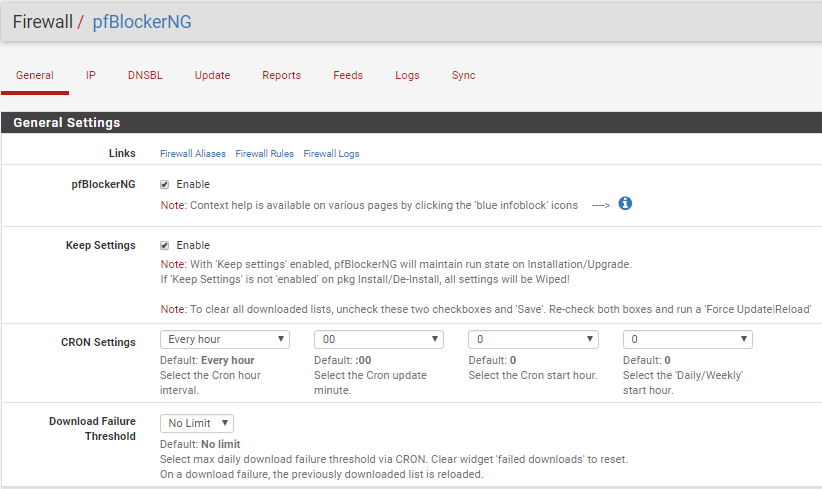Go to the Update tab
Image resolution: width=822 pixels, height=489 pixels.
coord(212,75)
